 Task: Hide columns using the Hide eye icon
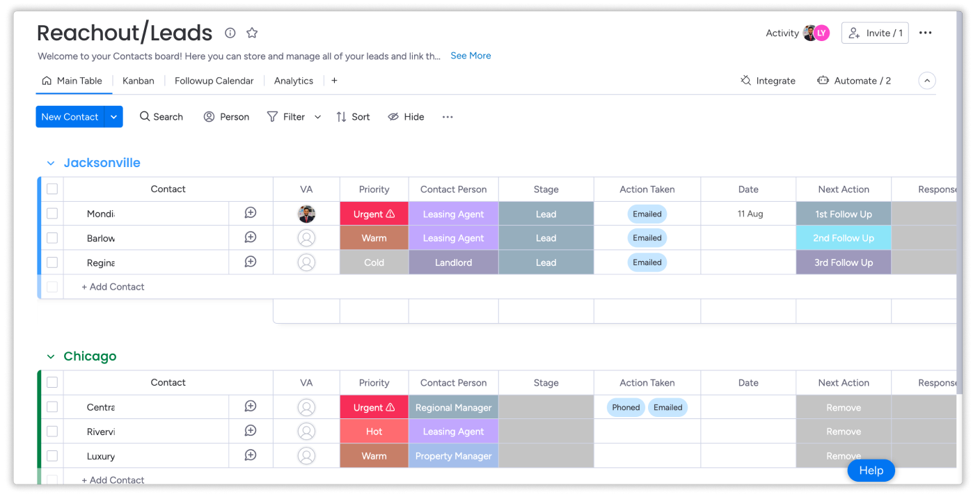[393, 117]
